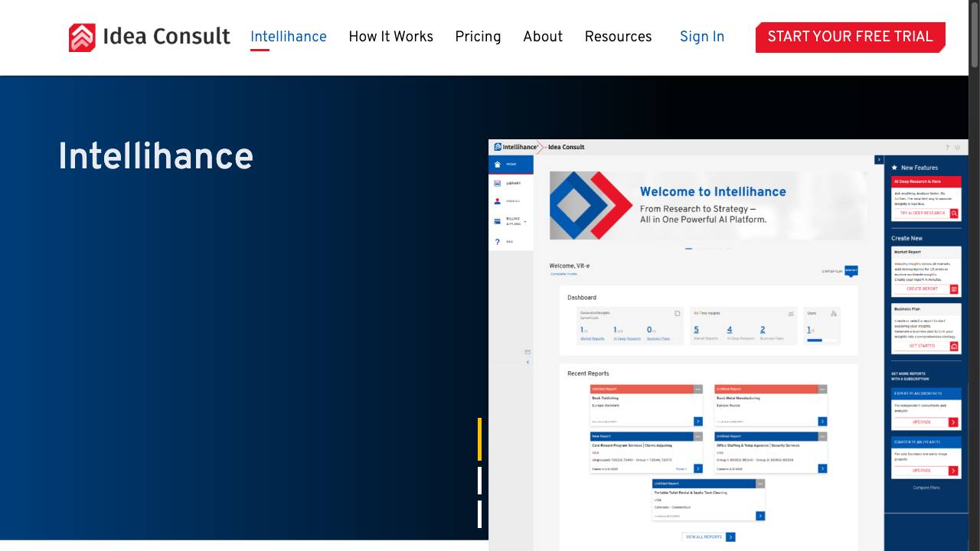Open Portable Toilet Rental report arrow
980x551 pixels.
tap(760, 516)
